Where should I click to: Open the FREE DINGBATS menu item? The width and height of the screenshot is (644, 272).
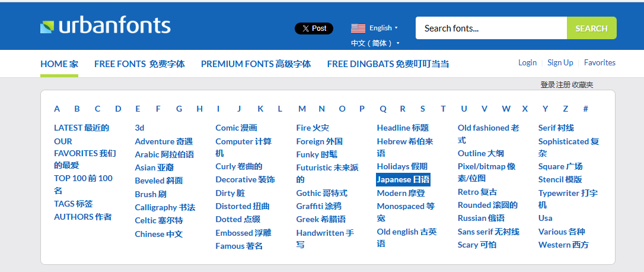(388, 64)
